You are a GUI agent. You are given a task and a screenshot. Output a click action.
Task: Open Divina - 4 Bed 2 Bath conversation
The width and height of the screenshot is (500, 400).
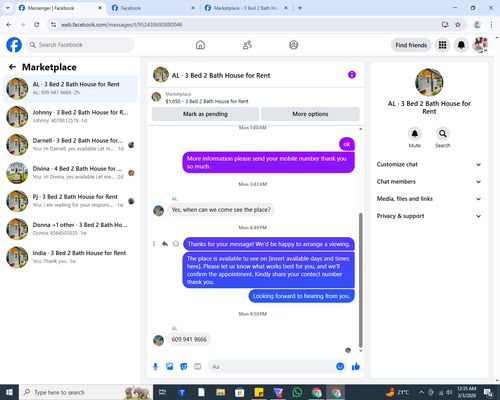tap(70, 173)
